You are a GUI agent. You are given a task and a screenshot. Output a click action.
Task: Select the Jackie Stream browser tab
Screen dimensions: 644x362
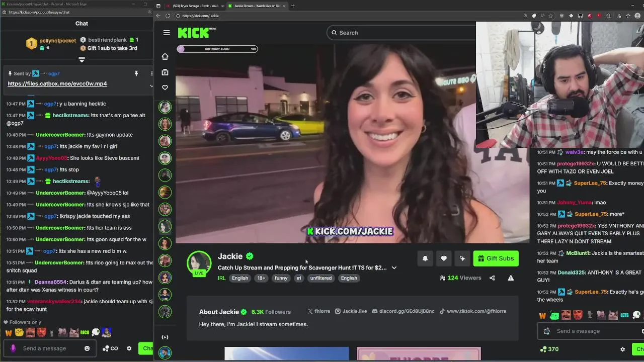click(257, 6)
